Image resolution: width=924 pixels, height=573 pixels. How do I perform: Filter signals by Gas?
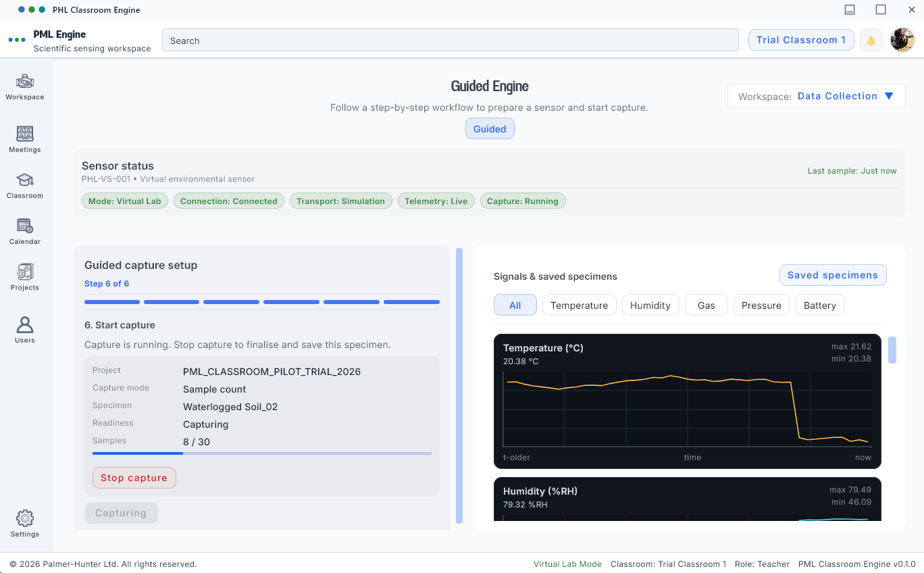[707, 305]
